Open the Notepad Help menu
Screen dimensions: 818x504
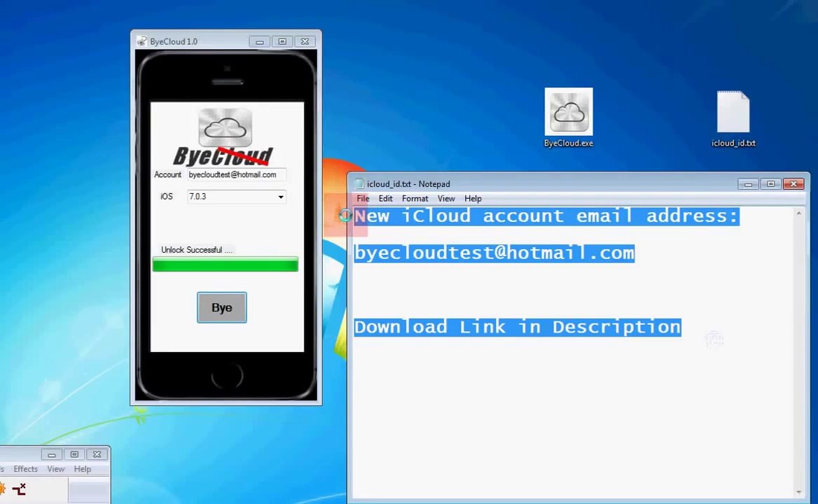pos(473,199)
